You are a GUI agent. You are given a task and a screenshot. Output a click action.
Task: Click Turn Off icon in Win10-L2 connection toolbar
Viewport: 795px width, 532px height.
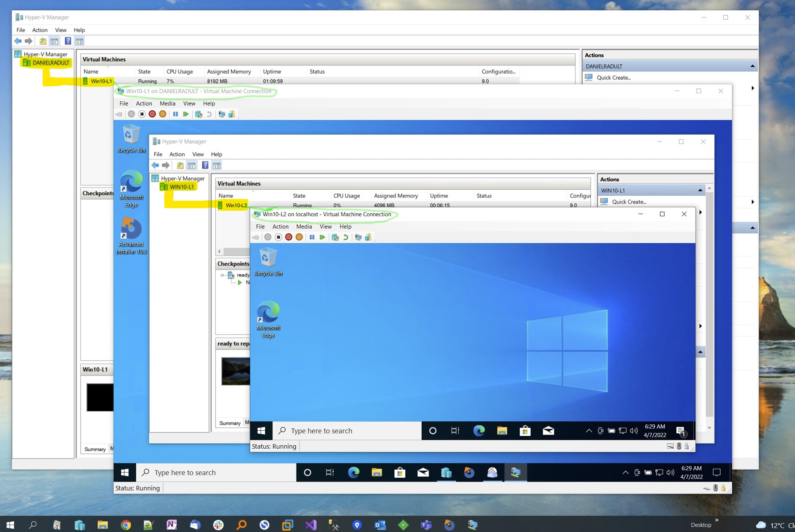pyautogui.click(x=278, y=237)
